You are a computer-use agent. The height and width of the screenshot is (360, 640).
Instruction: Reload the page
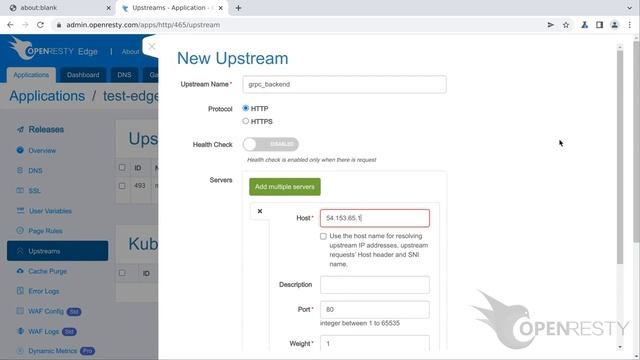pos(40,25)
